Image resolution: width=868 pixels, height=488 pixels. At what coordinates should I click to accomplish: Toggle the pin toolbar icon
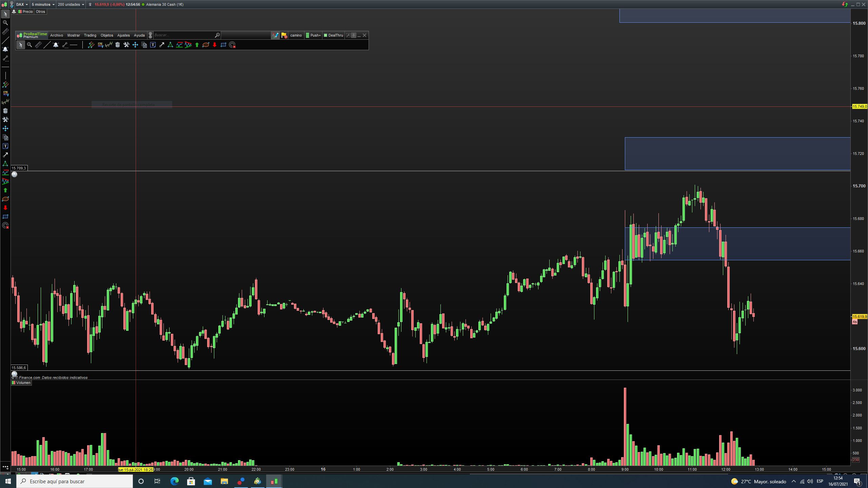pos(354,35)
